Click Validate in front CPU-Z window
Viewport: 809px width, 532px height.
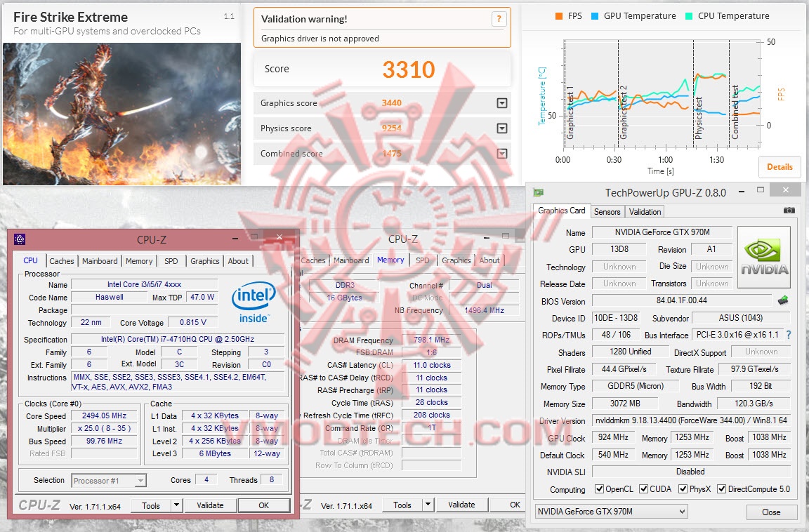210,505
